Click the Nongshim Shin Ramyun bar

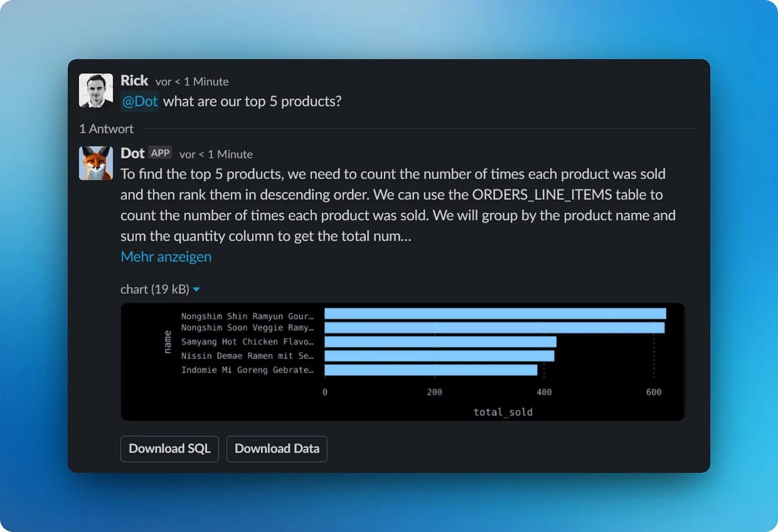coord(495,314)
